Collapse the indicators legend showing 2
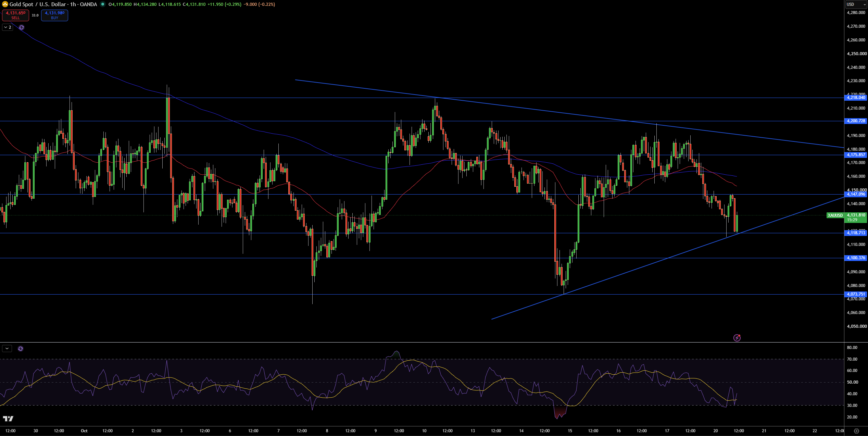Viewport: 868px width, 436px height. (x=8, y=27)
